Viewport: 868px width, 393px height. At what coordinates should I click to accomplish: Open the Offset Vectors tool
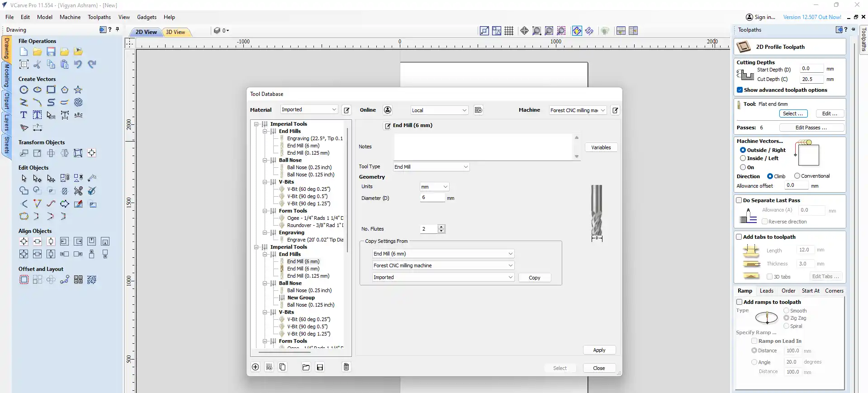[24, 279]
